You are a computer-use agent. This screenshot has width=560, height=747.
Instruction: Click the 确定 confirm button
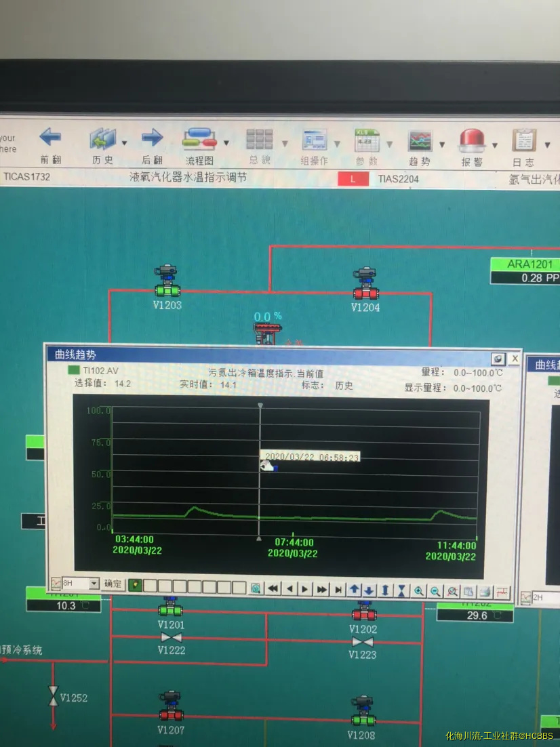114,584
